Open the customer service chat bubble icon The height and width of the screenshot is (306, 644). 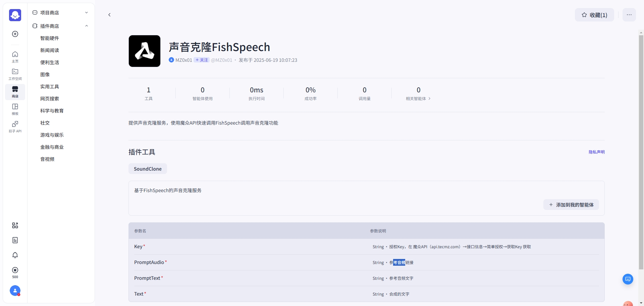[x=628, y=279]
